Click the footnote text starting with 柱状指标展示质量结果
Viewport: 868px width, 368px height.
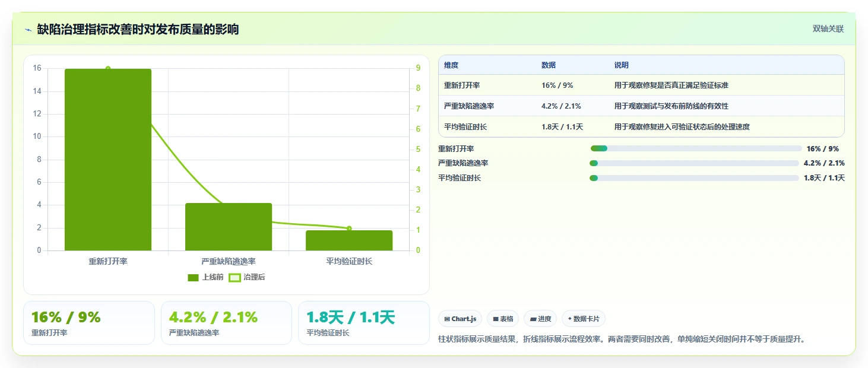[622, 340]
